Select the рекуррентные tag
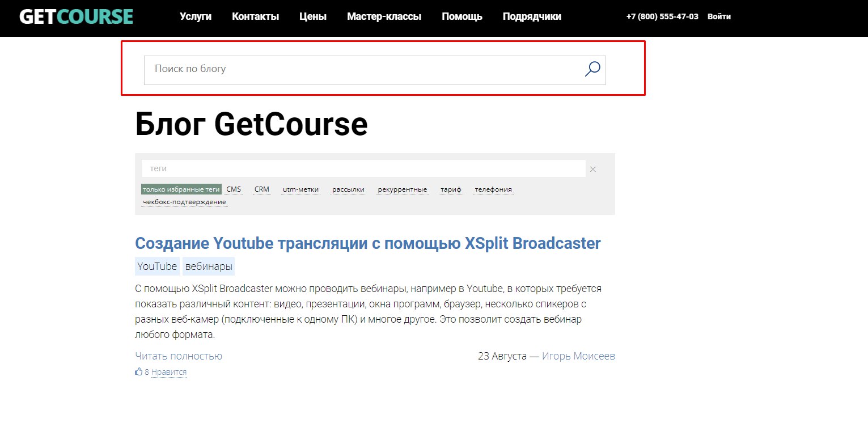The image size is (868, 444). [x=403, y=189]
